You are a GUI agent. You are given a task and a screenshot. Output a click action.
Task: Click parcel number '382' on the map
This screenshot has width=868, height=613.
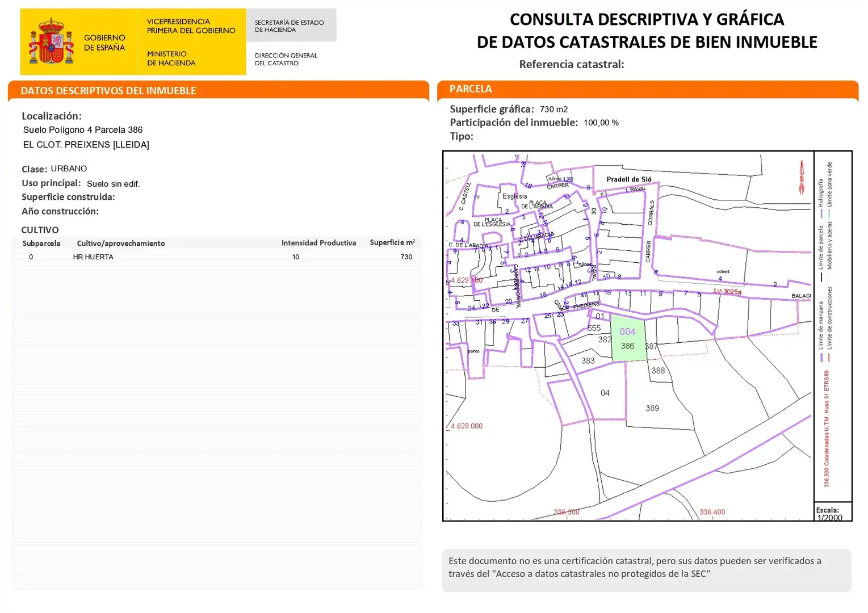[x=605, y=339]
